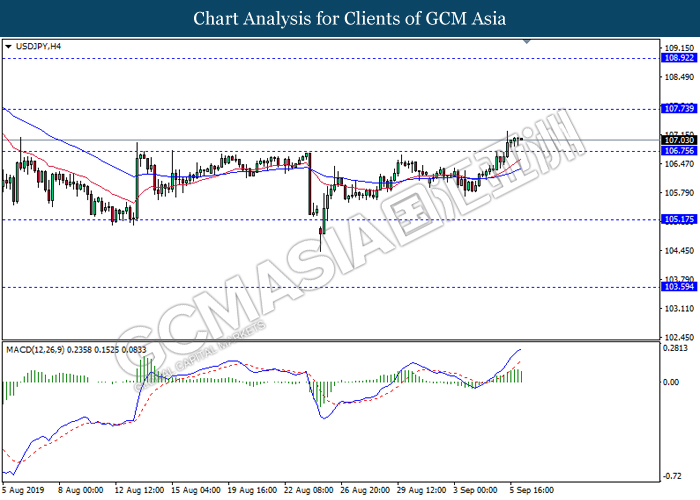700x500 pixels.
Task: Click the 22 Aug 08:00 time label
Action: [308, 490]
